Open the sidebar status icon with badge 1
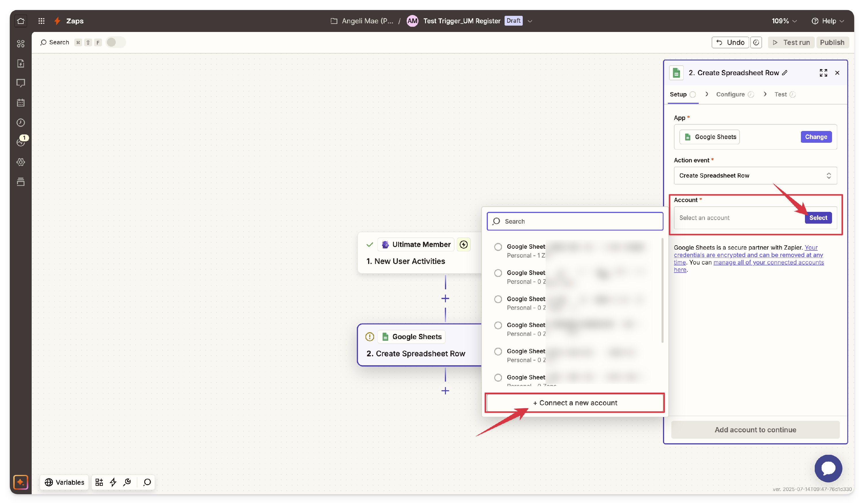Screen dimensions: 864x504 (x=20, y=142)
